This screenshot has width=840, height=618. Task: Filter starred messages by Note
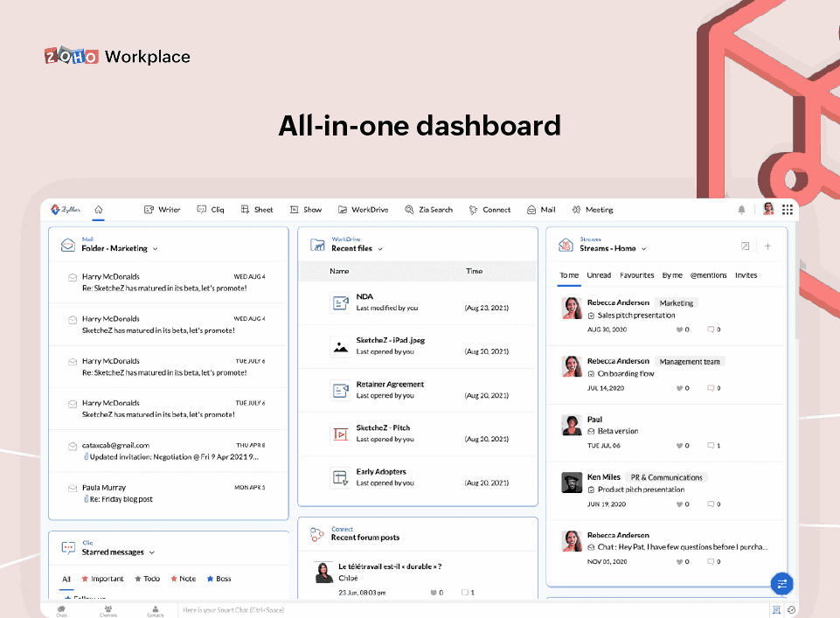tap(184, 579)
